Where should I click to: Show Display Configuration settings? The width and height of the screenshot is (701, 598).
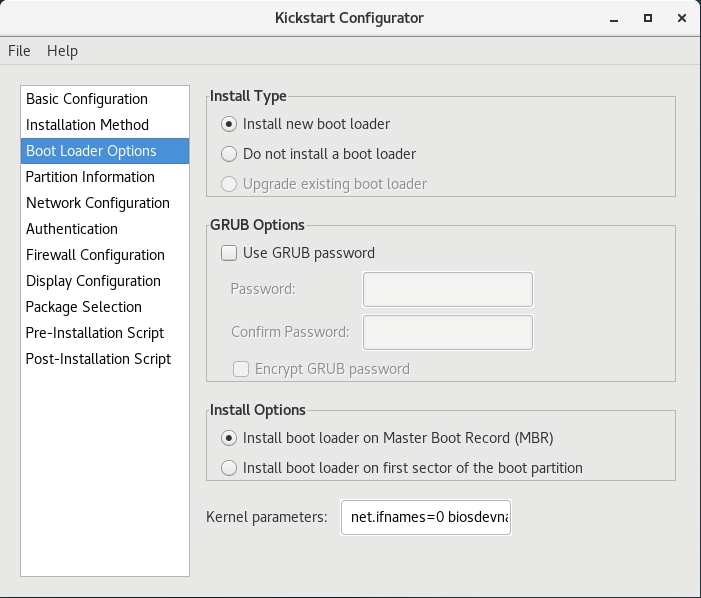click(x=93, y=281)
